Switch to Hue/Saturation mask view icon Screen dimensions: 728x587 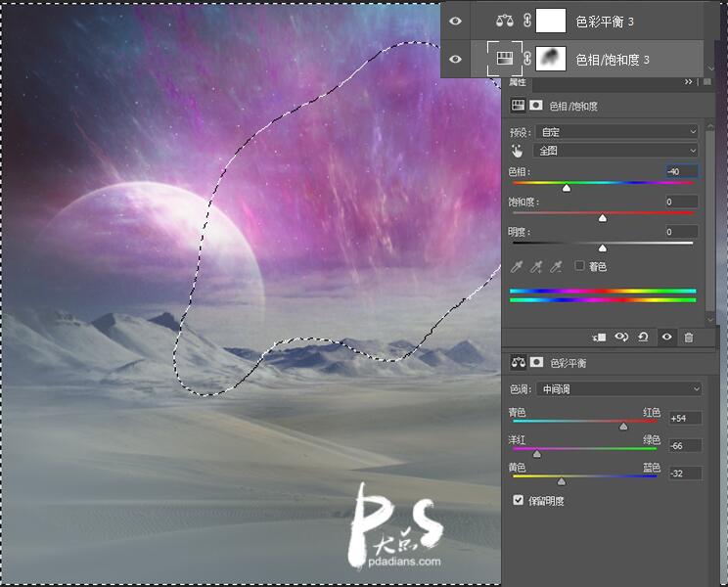click(x=536, y=106)
